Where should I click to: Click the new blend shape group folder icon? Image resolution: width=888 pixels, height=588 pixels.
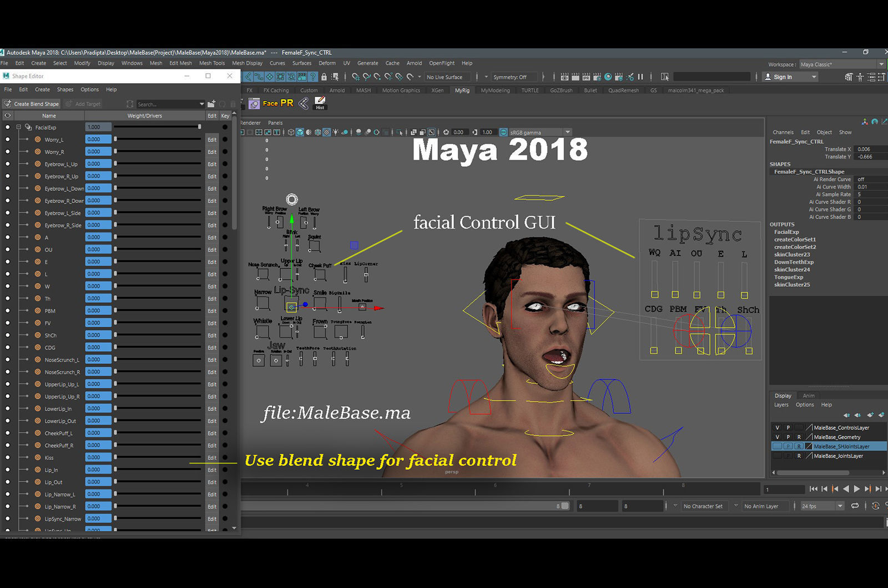coord(211,104)
